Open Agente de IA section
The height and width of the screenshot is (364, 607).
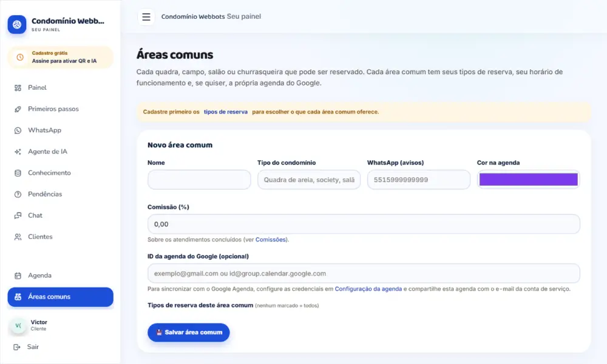click(60, 152)
